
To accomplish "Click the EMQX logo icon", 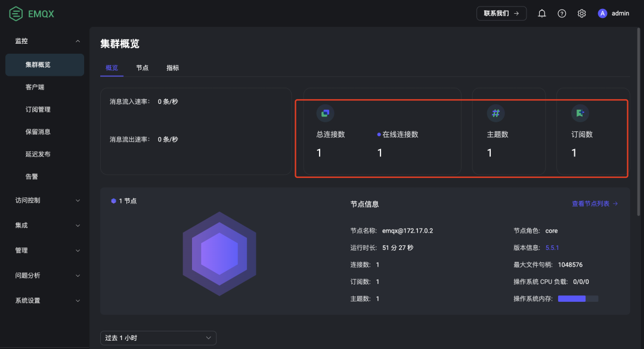I will click(x=16, y=13).
